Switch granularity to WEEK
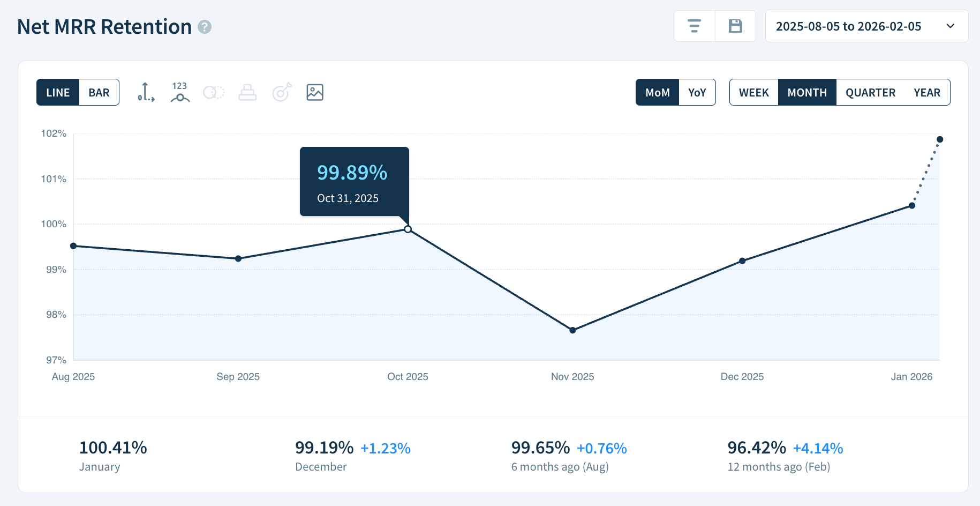980x506 pixels. coord(754,92)
